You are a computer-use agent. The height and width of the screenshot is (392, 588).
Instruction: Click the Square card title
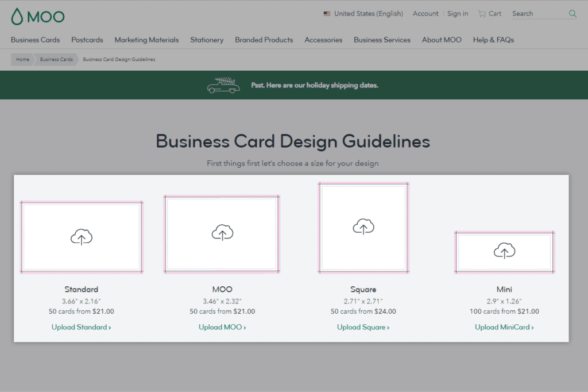(363, 289)
